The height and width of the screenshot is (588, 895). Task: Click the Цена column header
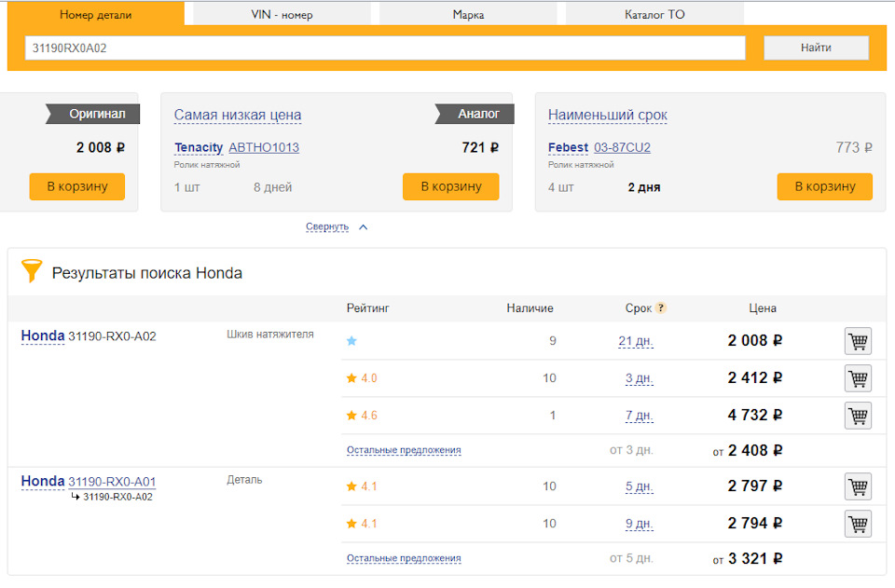pyautogui.click(x=763, y=308)
